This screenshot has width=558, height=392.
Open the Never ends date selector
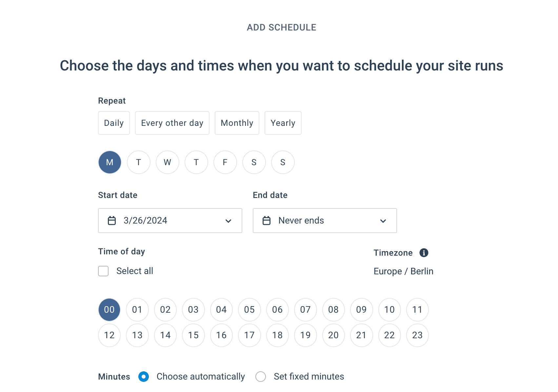pos(301,221)
